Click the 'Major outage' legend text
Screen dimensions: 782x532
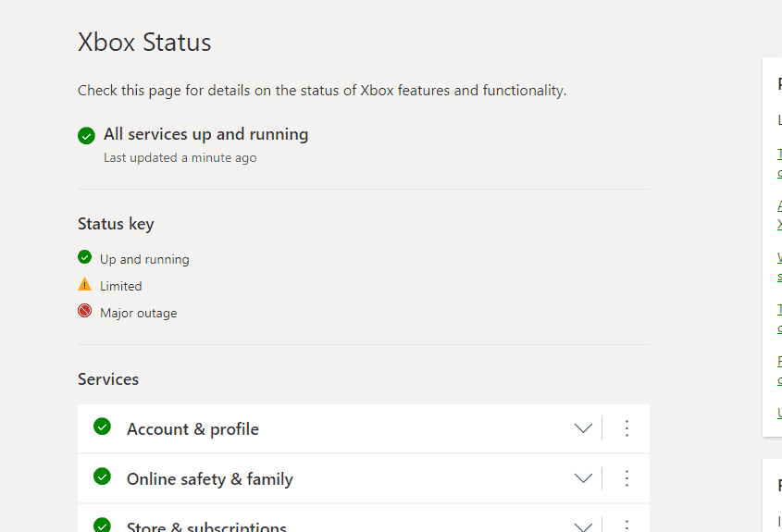click(139, 313)
